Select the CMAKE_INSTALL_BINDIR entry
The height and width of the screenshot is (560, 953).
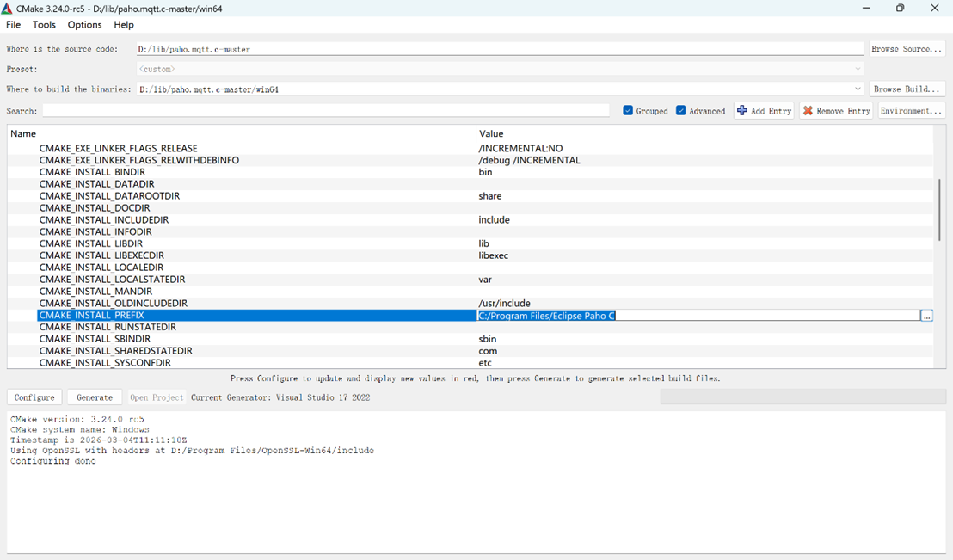92,172
